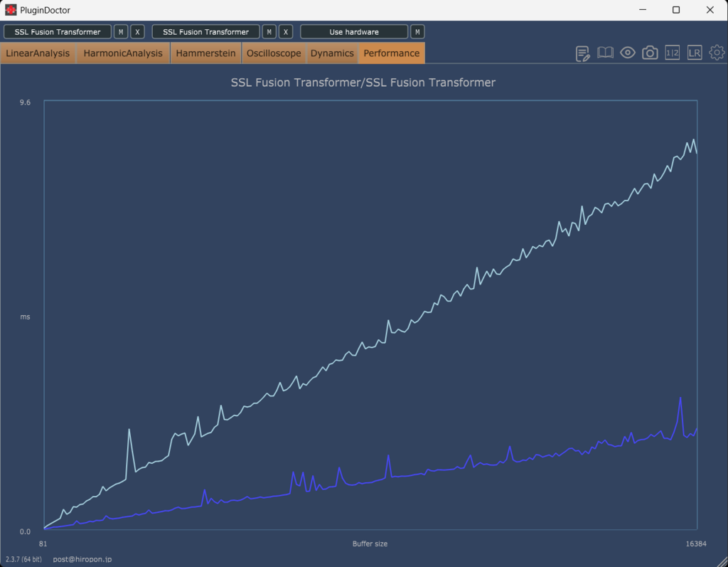The image size is (728, 567).
Task: Minimize the PluginDoctor window
Action: (x=643, y=10)
